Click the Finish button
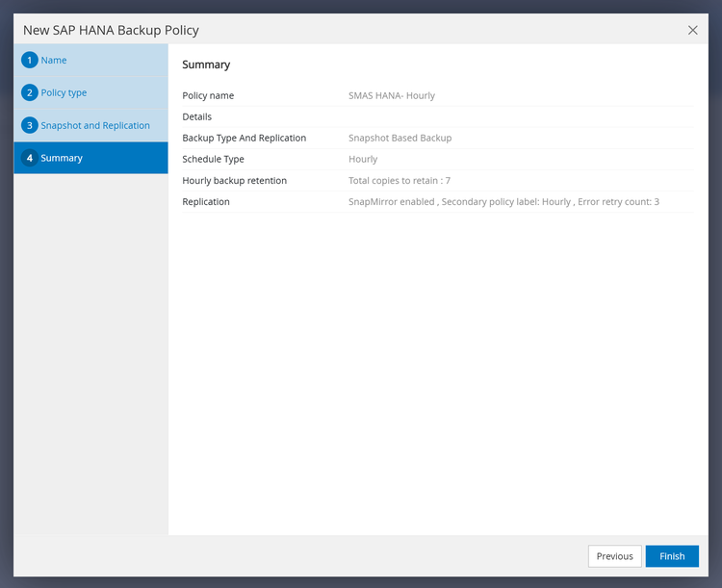Viewport: 722px width, 588px height. point(672,556)
